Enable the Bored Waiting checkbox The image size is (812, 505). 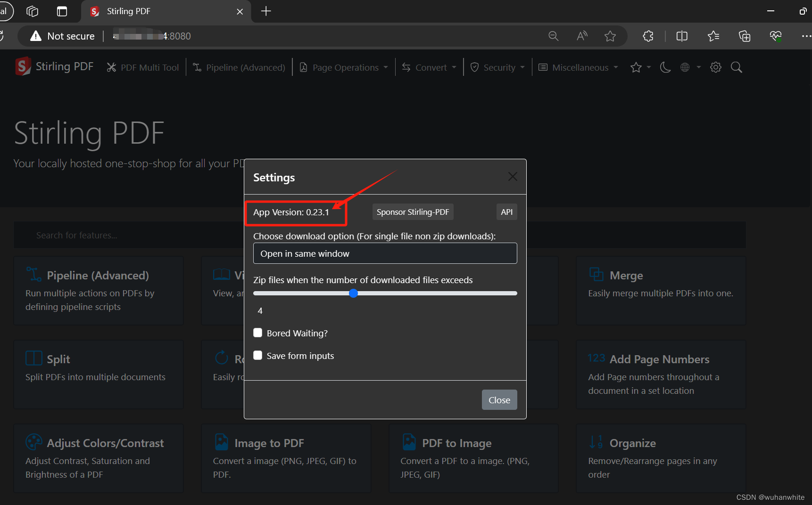[x=258, y=333]
